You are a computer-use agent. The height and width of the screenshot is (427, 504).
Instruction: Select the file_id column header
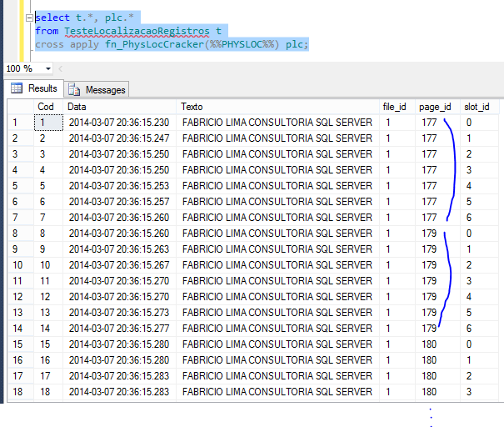397,107
